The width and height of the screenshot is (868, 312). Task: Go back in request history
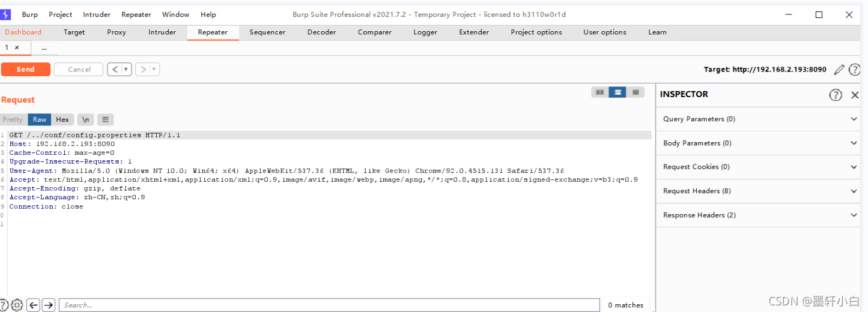115,70
